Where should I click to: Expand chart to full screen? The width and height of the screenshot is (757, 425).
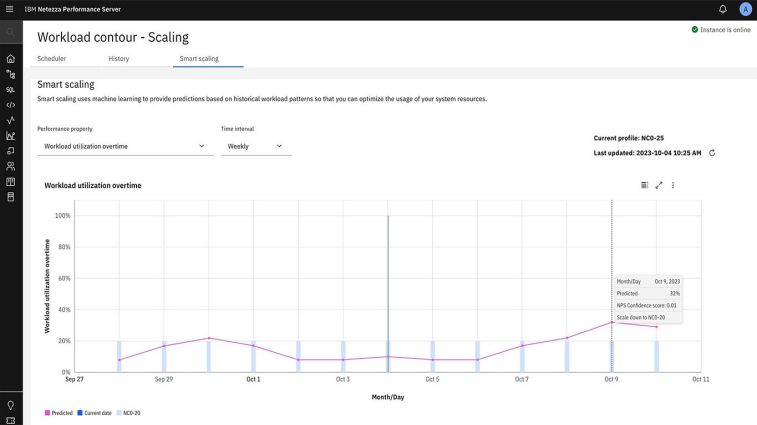click(x=659, y=185)
